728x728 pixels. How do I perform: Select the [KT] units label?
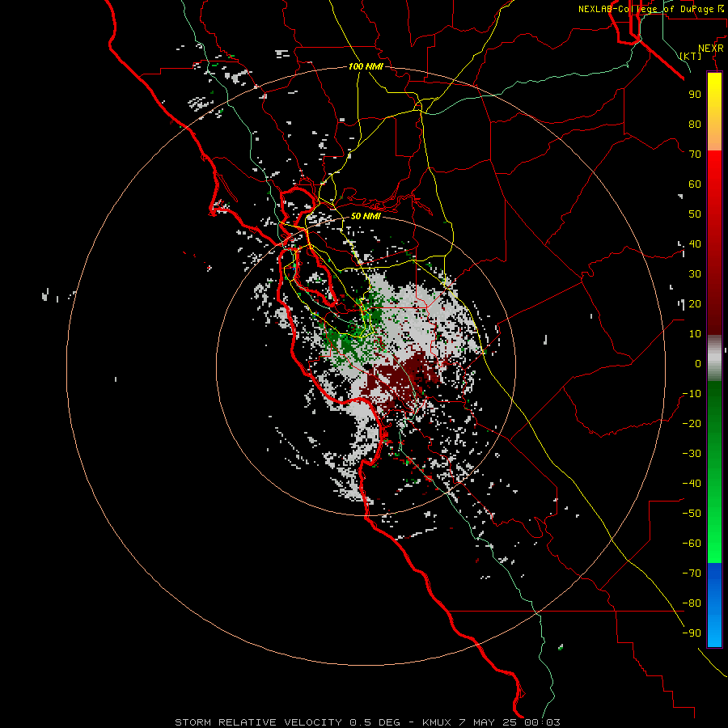coord(691,56)
